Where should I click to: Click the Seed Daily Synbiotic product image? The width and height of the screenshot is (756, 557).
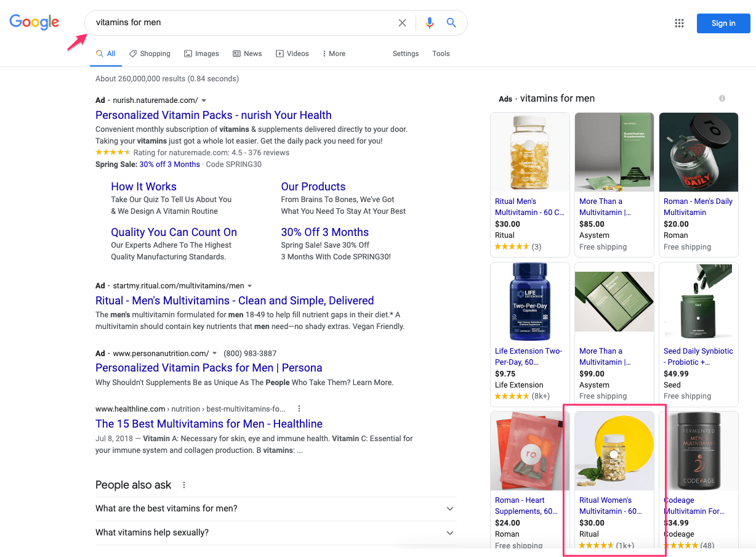699,302
